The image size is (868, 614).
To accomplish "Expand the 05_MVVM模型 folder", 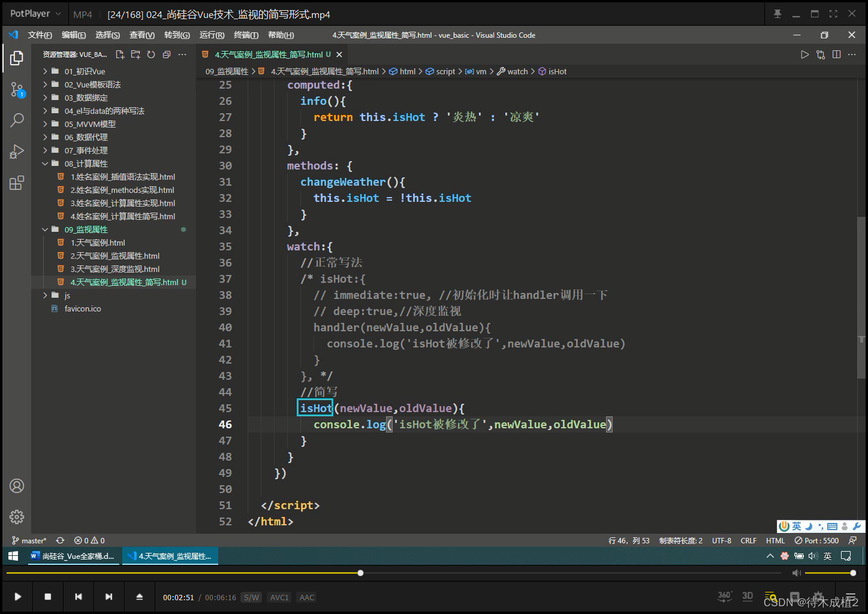I will pos(90,124).
